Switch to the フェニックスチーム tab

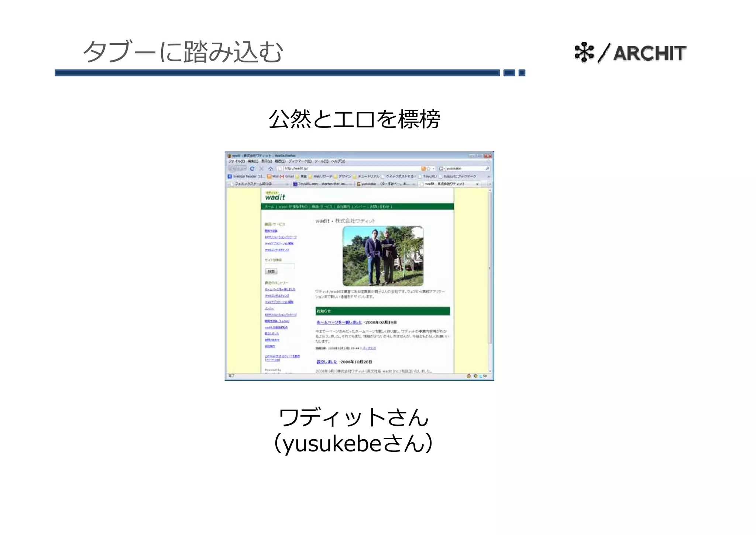[x=260, y=184]
